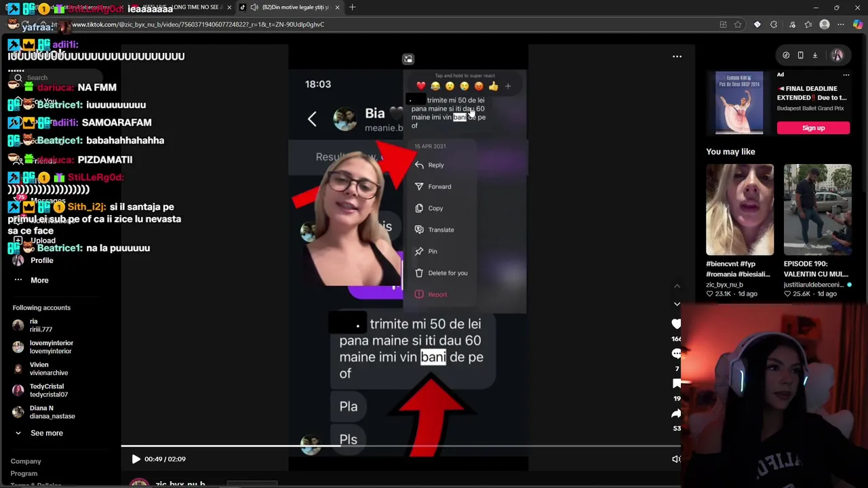Open the ballet ad thumbnail
Screen dimensions: 868x488
click(x=739, y=103)
